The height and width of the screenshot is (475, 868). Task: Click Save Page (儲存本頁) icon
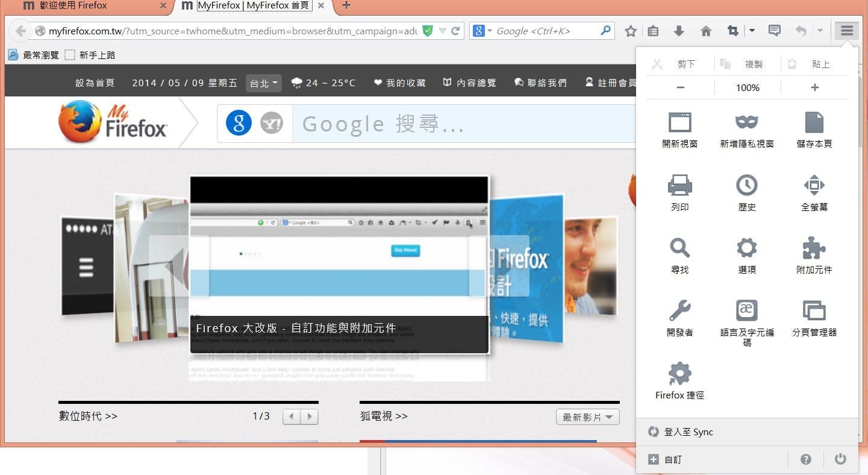pyautogui.click(x=814, y=130)
